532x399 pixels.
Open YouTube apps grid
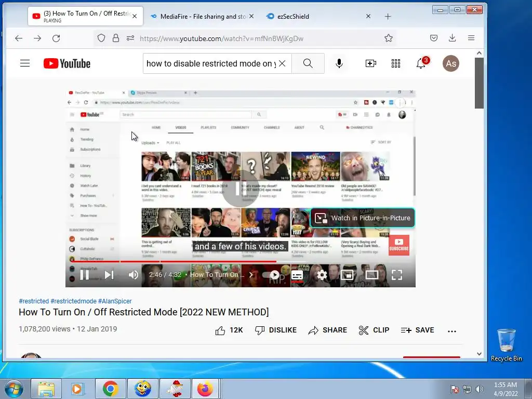pyautogui.click(x=395, y=63)
